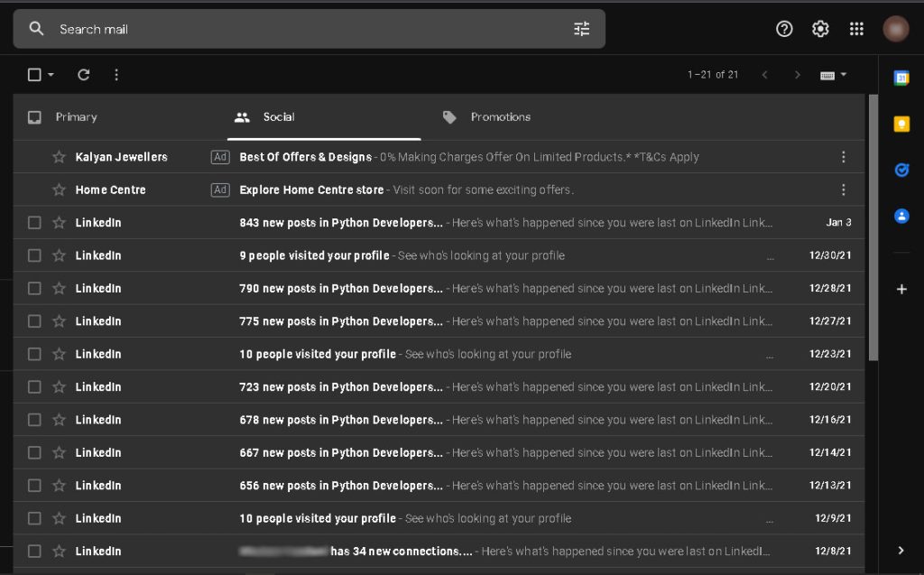Open the Settings gear
The height and width of the screenshot is (575, 924).
point(820,29)
